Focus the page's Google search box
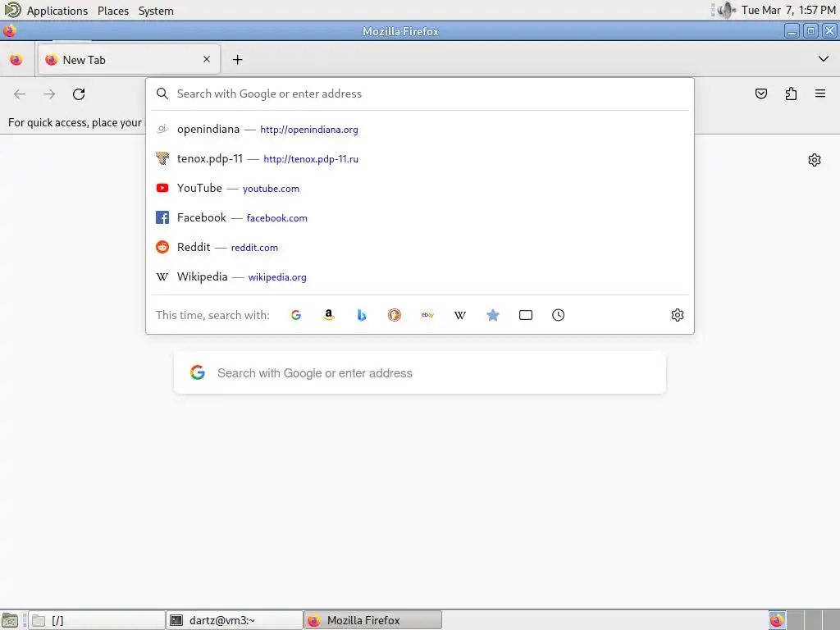Screen dimensions: 840x630 (x=420, y=373)
